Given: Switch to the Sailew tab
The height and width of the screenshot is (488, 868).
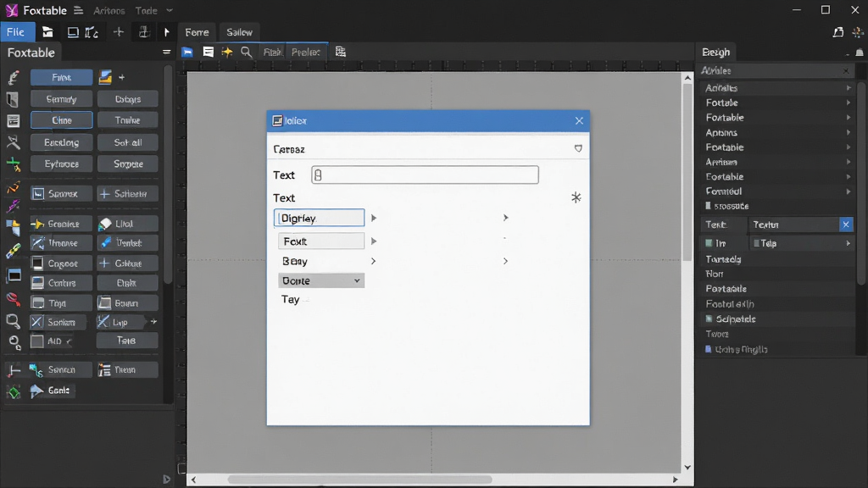Looking at the screenshot, I should [x=239, y=32].
